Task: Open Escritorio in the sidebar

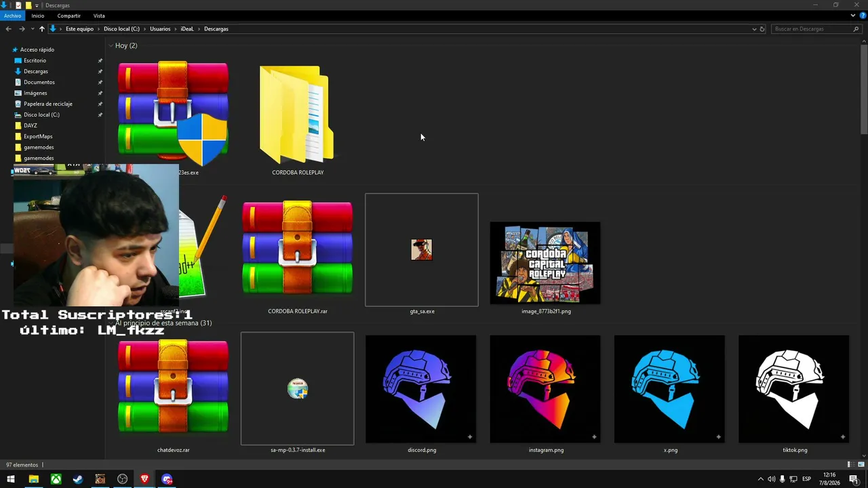Action: click(35, 60)
